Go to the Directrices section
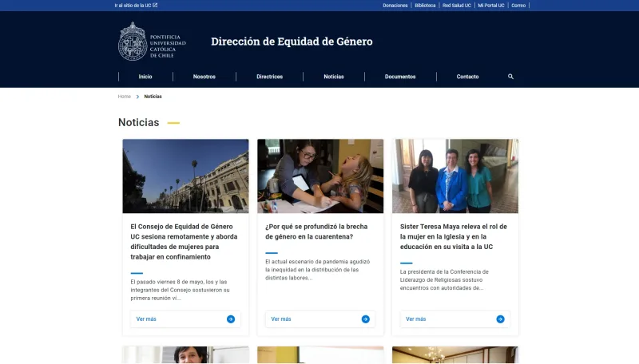Screen dimensions: 639x364 pos(269,77)
